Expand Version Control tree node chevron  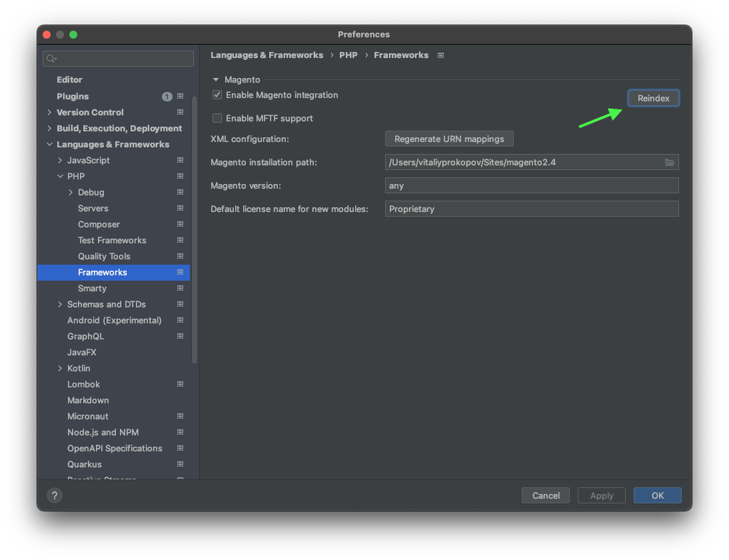(49, 112)
